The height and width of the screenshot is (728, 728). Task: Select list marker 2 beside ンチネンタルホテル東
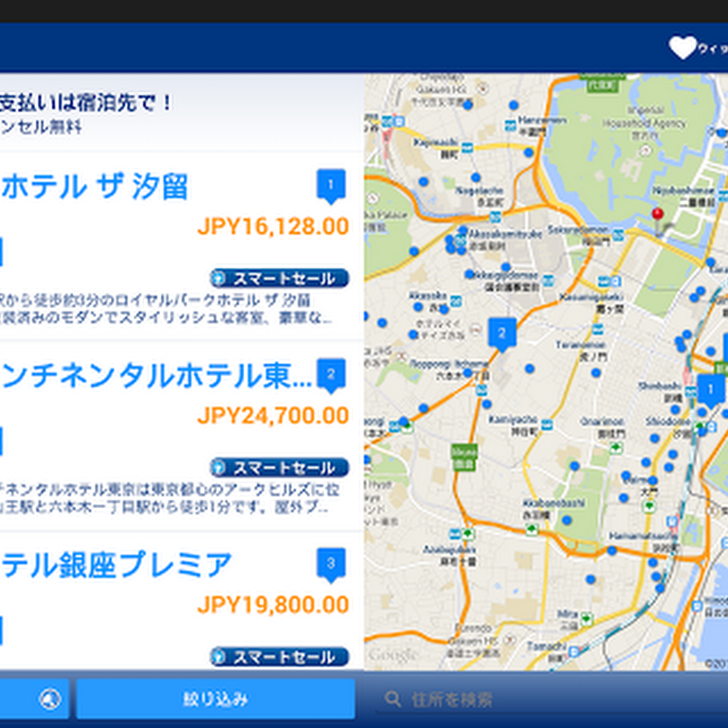[x=331, y=375]
